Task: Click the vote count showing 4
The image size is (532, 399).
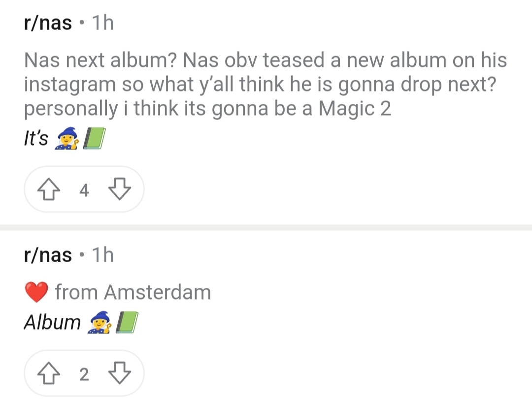Action: click(84, 189)
